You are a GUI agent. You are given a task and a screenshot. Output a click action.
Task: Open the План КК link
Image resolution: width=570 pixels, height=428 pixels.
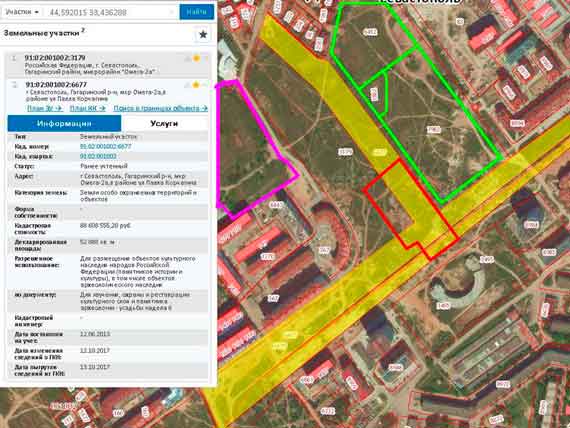(88, 108)
